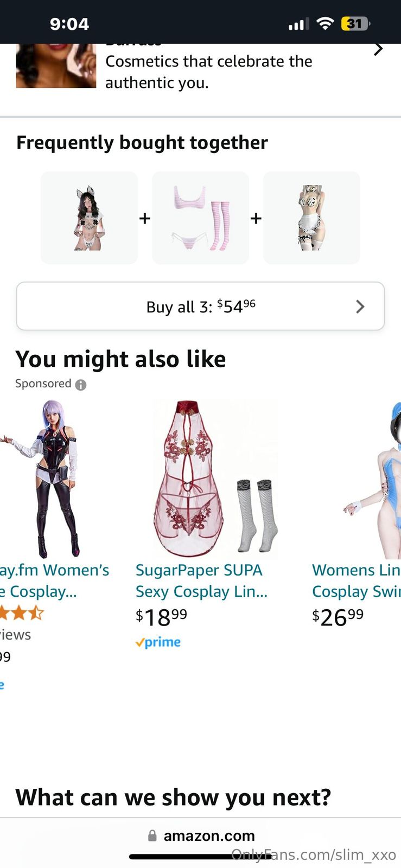Open the cow print maid outfit thumbnail

311,218
